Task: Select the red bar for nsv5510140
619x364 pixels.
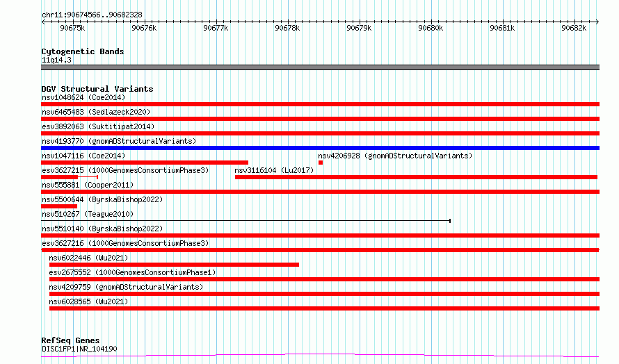Action: pyautogui.click(x=320, y=235)
